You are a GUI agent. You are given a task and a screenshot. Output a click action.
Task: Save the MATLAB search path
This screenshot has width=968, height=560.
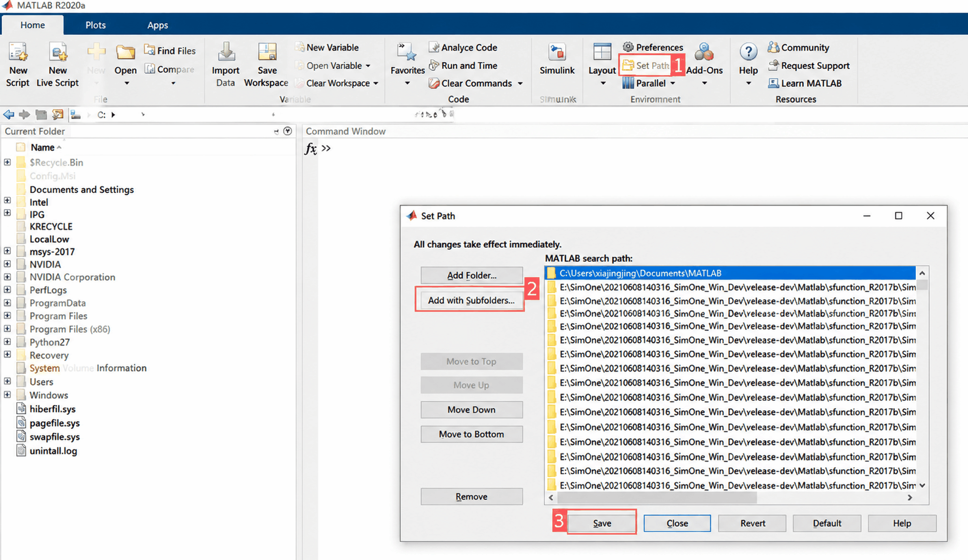pos(602,523)
